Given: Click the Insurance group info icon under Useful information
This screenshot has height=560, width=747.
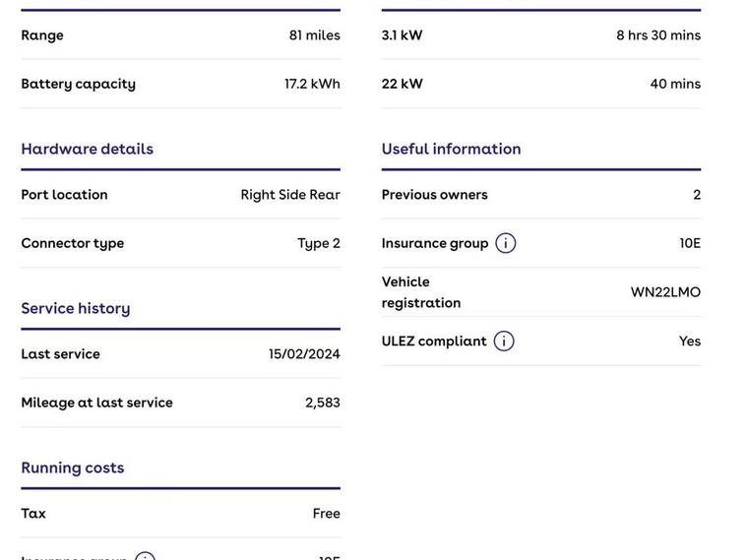Looking at the screenshot, I should point(506,243).
